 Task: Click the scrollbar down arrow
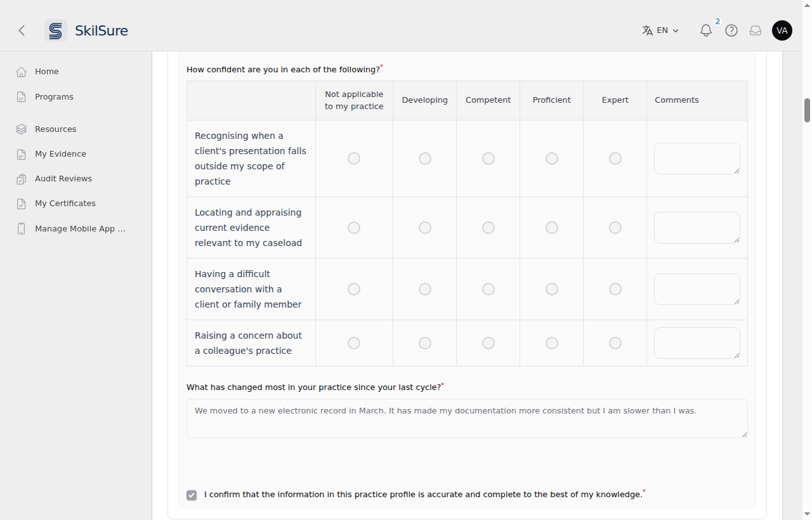[807, 514]
